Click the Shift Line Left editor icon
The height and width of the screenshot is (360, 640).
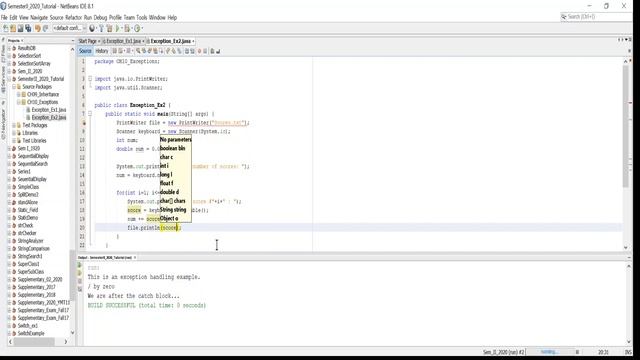(187, 51)
